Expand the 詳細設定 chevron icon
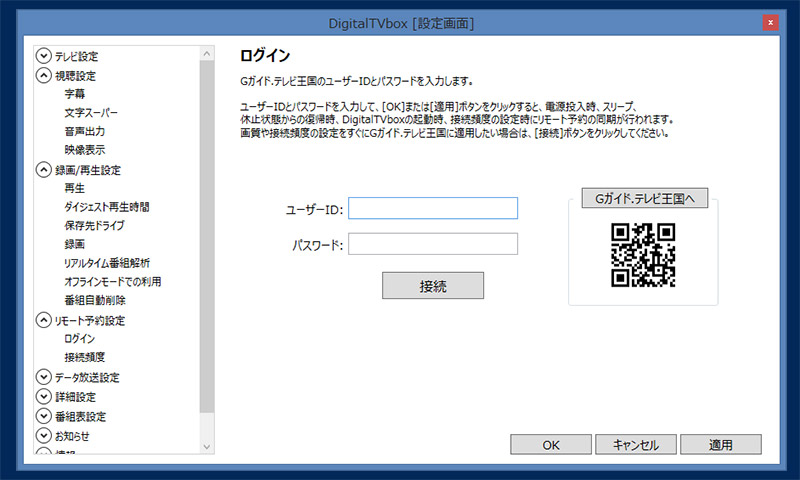800x480 pixels. [43, 397]
